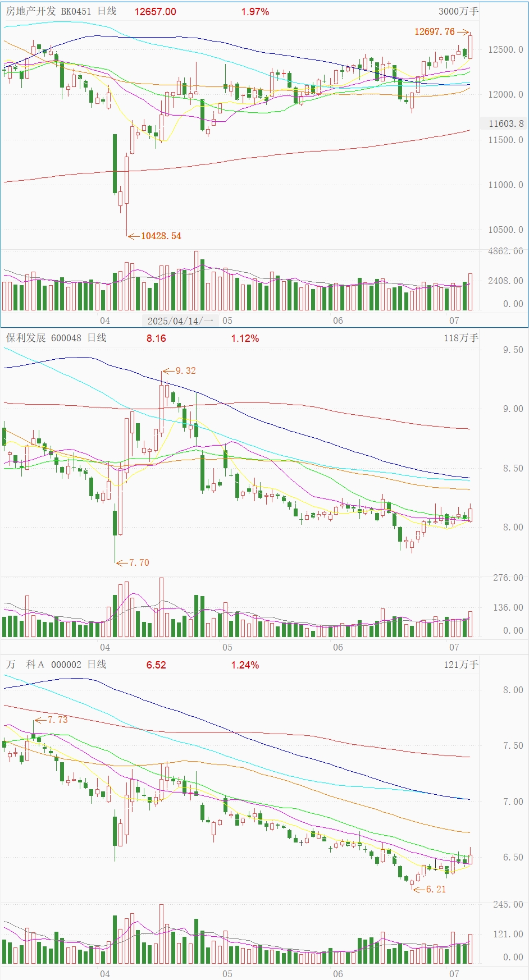Click the 11000.0 axis value
Viewport: 529px width, 980px height.
(x=505, y=185)
